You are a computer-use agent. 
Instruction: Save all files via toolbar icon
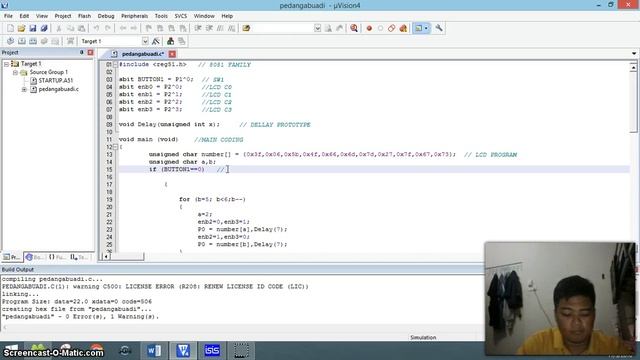pyautogui.click(x=44, y=28)
